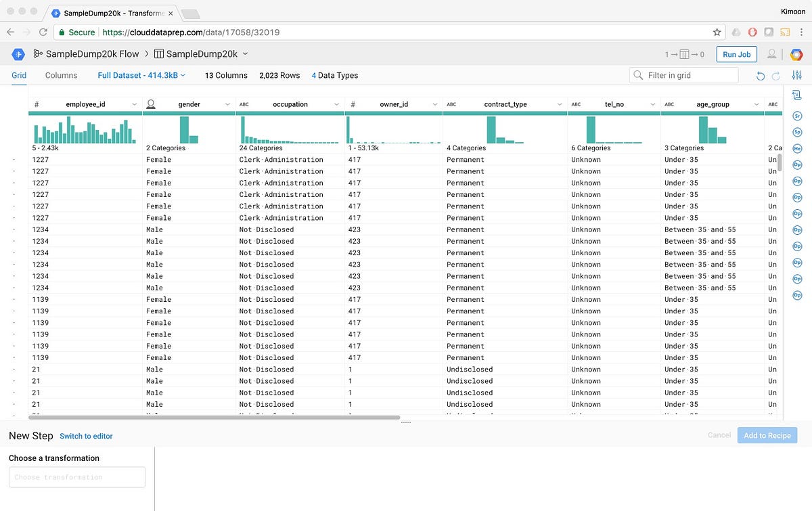Click the integer type icon of employee_id
812x511 pixels.
pos(37,104)
